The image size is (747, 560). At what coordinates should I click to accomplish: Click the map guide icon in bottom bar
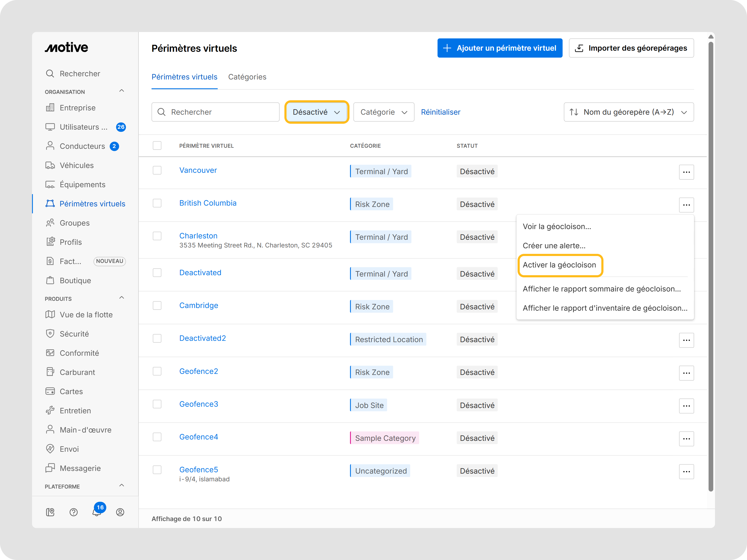pos(50,512)
